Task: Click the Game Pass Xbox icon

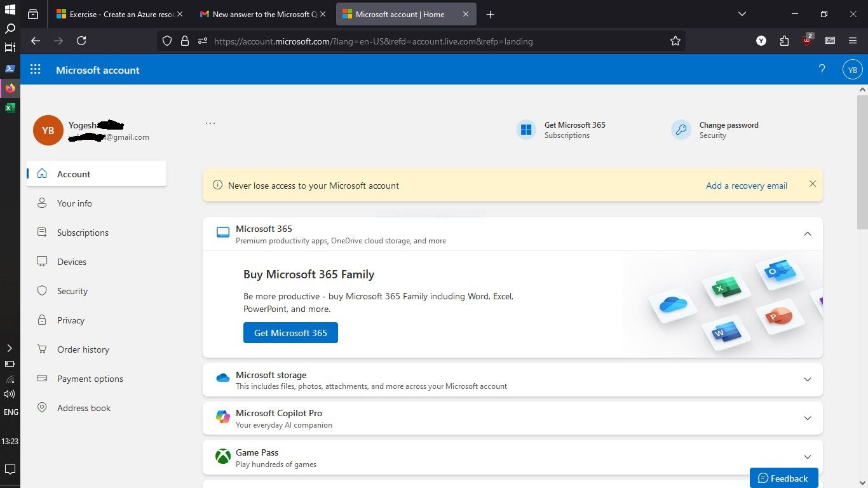Action: pyautogui.click(x=222, y=456)
